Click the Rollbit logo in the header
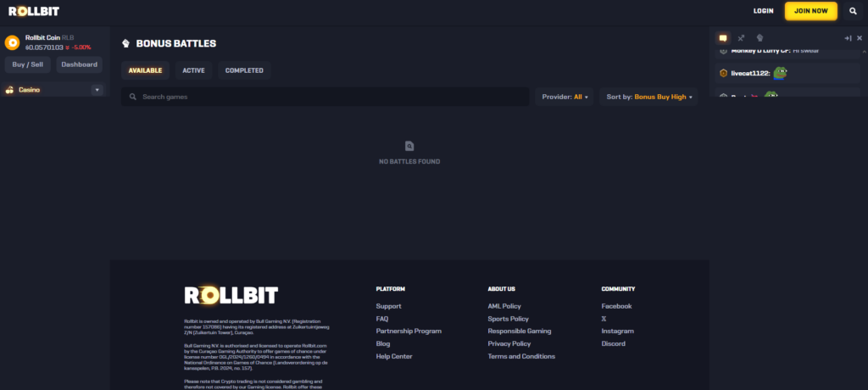The height and width of the screenshot is (390, 868). coord(34,11)
